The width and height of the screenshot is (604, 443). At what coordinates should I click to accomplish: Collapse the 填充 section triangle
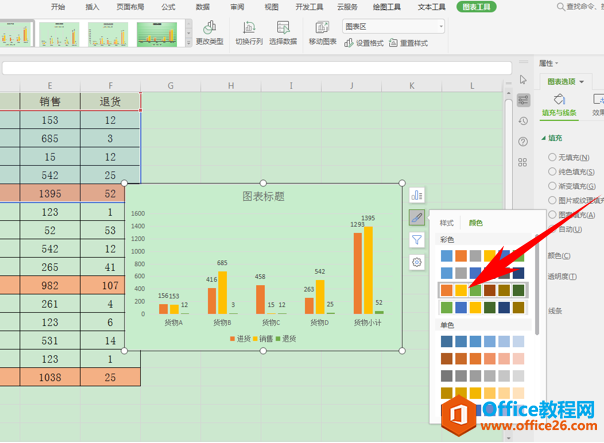tap(543, 138)
